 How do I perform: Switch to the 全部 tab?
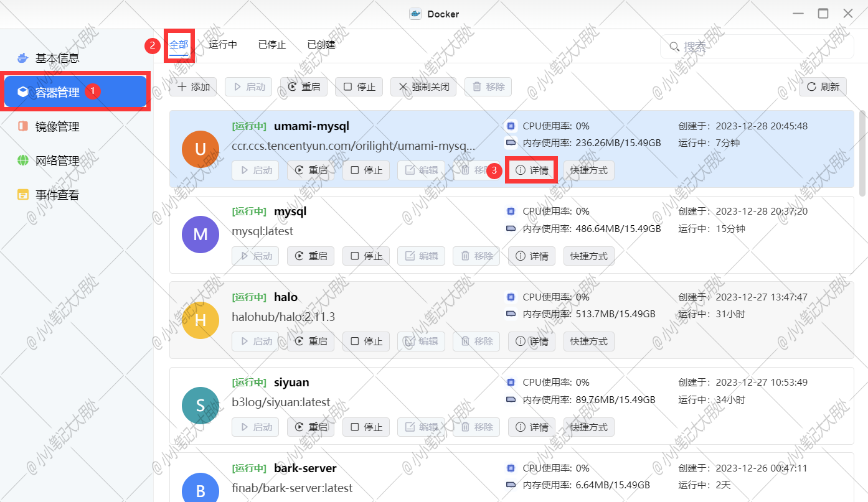tap(179, 45)
